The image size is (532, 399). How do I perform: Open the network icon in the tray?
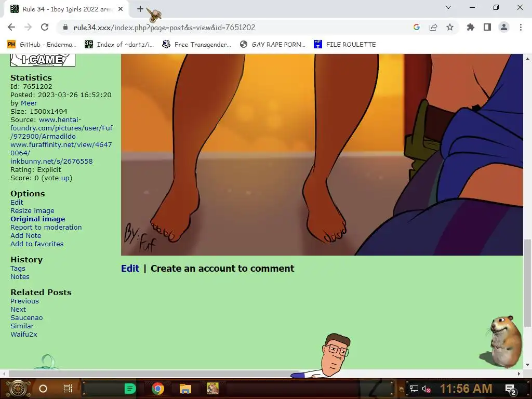[414, 389]
